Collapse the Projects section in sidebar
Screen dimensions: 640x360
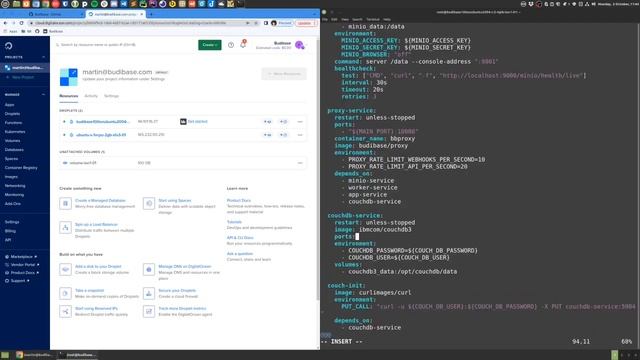44,57
